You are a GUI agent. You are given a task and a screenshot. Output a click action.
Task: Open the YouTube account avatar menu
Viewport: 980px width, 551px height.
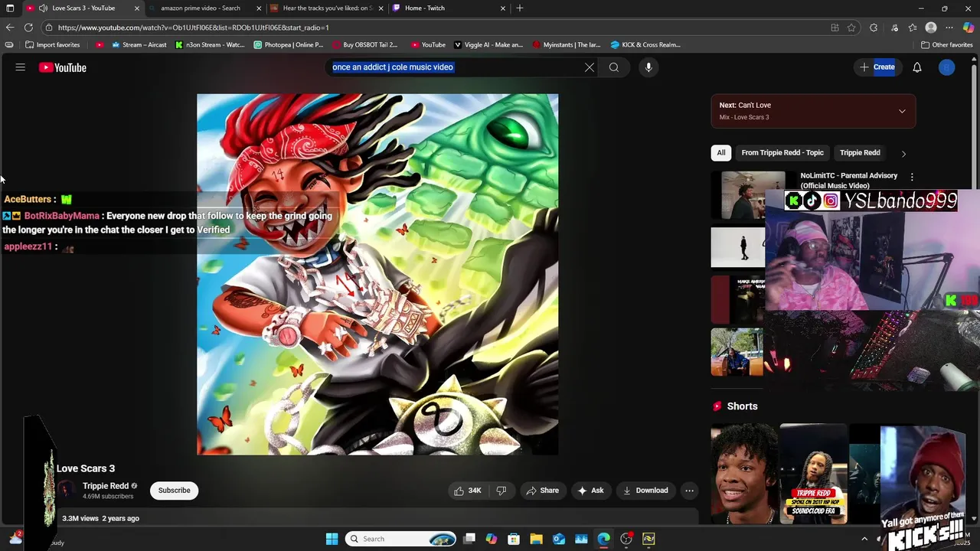[x=947, y=67]
